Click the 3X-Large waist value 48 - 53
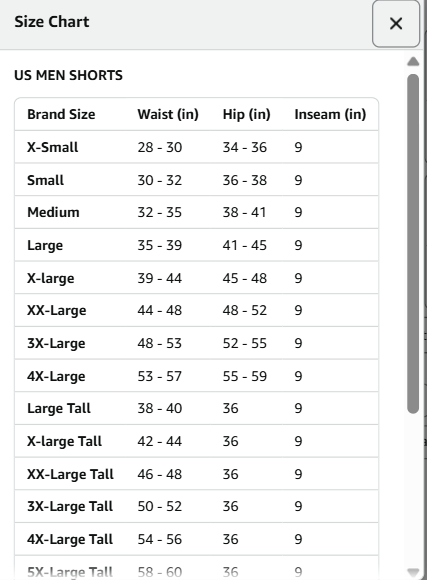Viewport: 427px width, 580px height. [x=159, y=343]
